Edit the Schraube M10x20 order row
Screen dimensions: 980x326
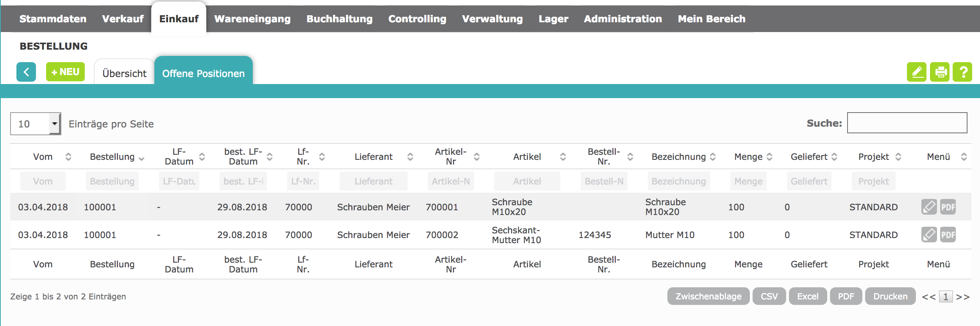click(929, 207)
